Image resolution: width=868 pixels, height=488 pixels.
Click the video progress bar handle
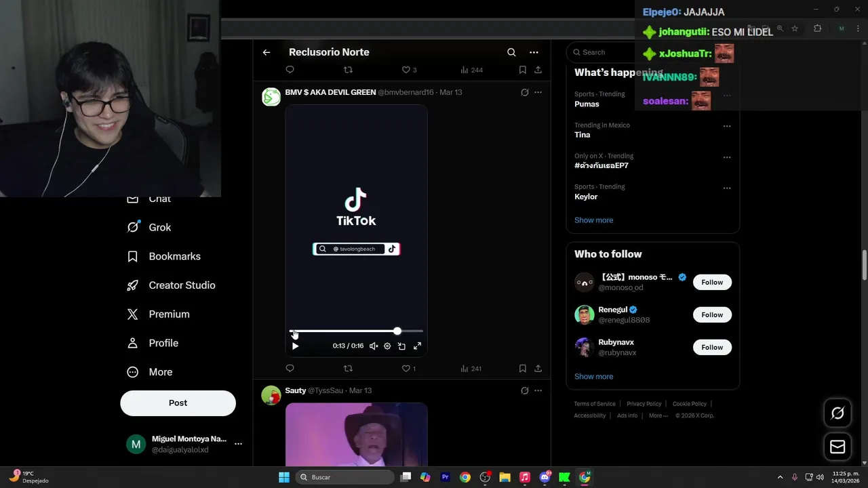[x=397, y=331]
